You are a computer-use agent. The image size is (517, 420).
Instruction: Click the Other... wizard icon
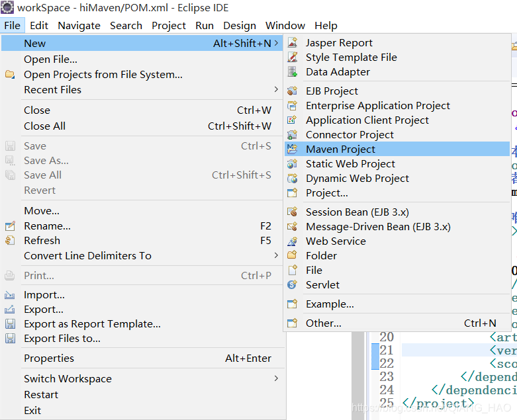click(x=293, y=323)
